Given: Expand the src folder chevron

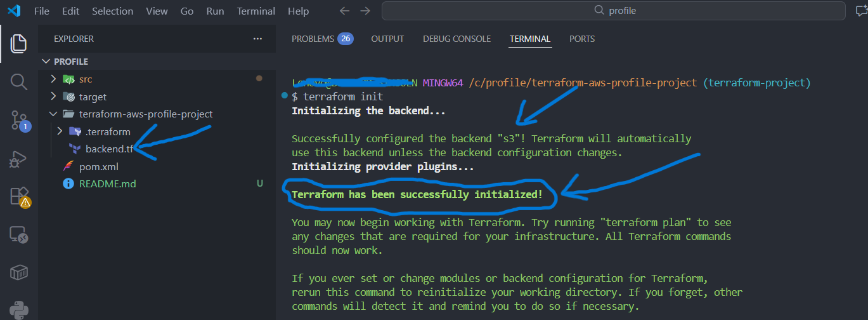Looking at the screenshot, I should click(53, 79).
